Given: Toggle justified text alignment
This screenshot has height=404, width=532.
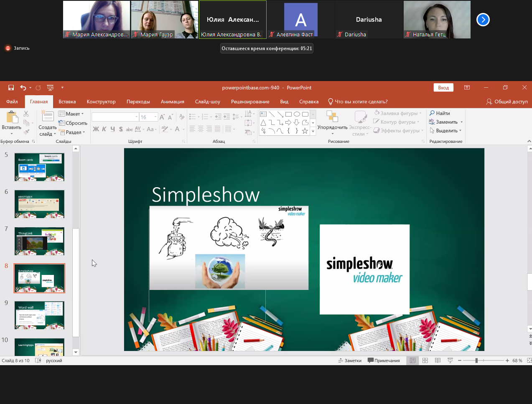Looking at the screenshot, I should pos(217,129).
